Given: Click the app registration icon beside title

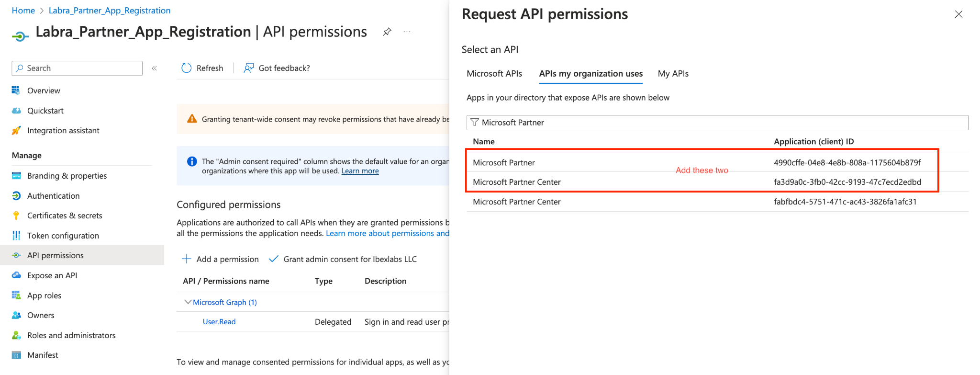Looking at the screenshot, I should [x=20, y=36].
